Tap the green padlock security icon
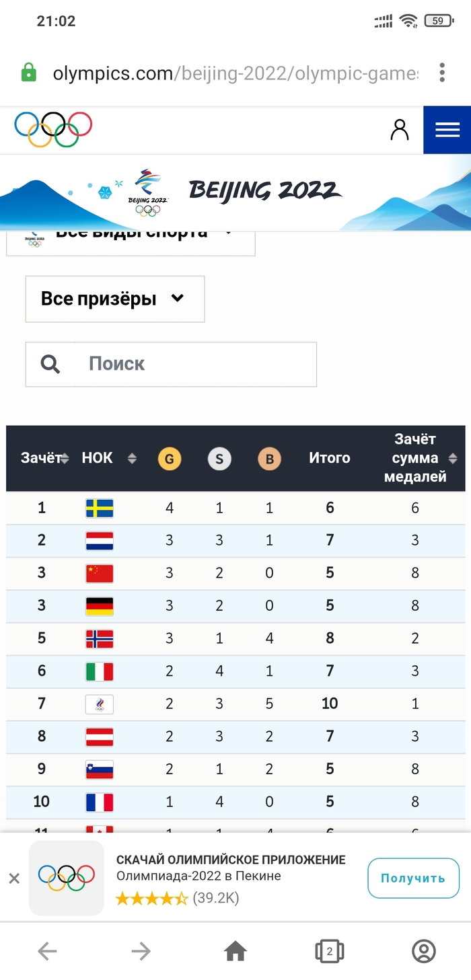Viewport: 471px width, 980px height. point(28,73)
